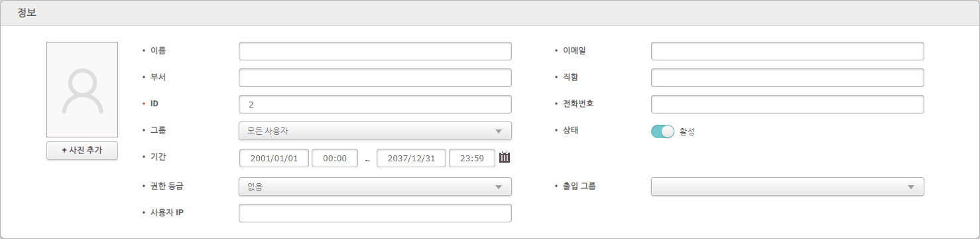This screenshot has height=239, width=980.
Task: Select the 부서 text field
Action: tap(375, 78)
